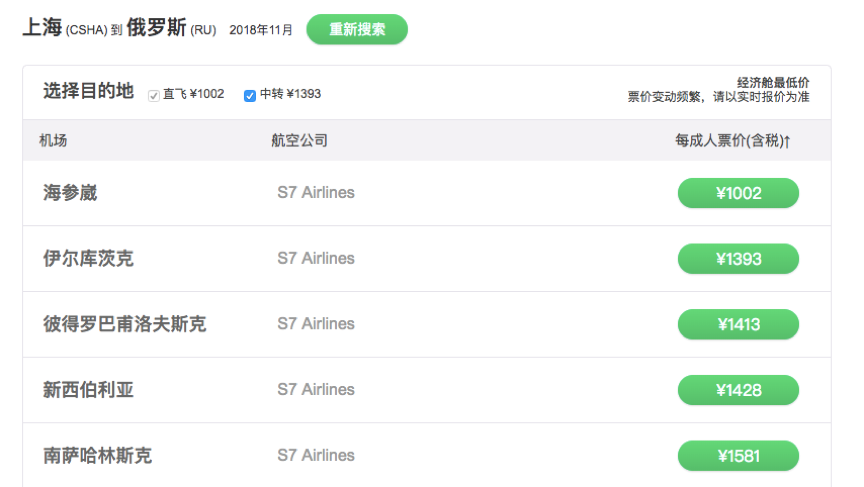864x487 pixels.
Task: Sort by 每成人票价(含税) column header arrow
Action: click(787, 142)
